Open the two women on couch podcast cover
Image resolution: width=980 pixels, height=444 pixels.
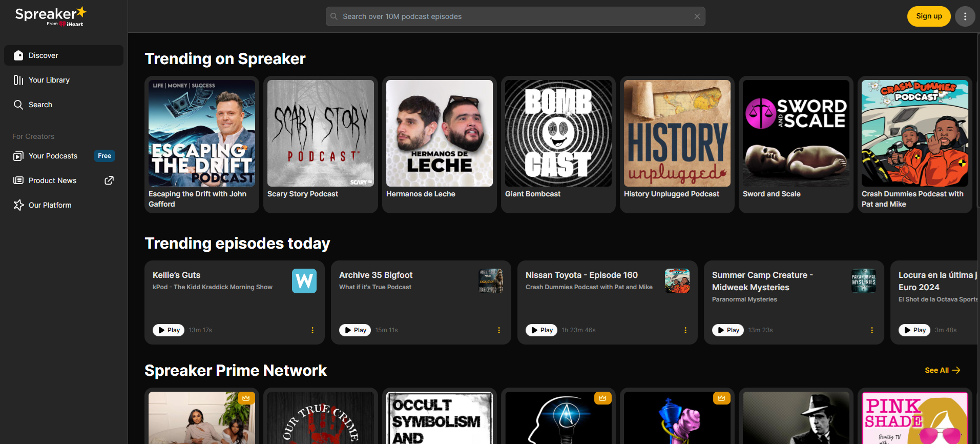[202, 418]
